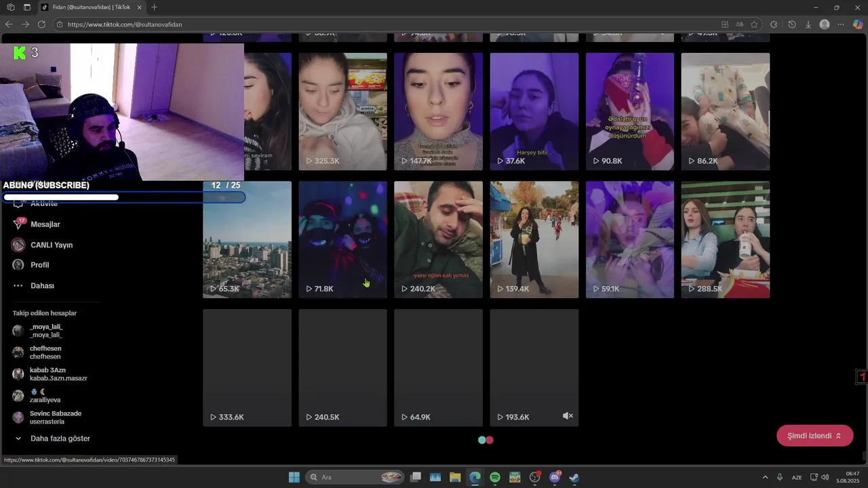Open Edge Copilot icon
Screen dimensions: 868x488
point(858,24)
